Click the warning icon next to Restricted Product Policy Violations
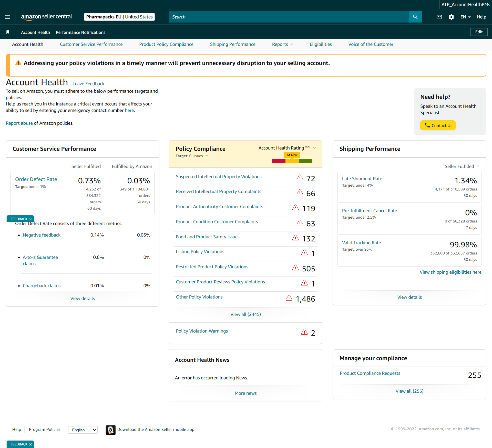Image resolution: width=492 pixels, height=448 pixels. coord(295,268)
